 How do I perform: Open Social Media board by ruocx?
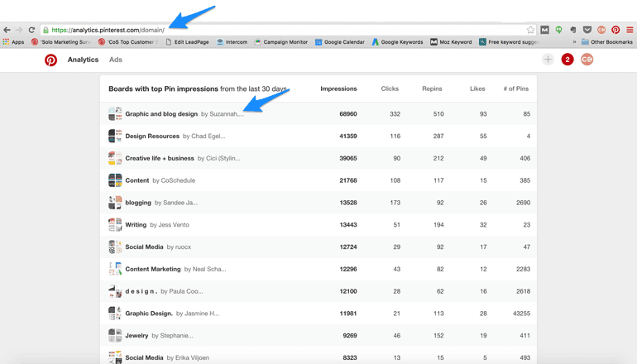[144, 247]
